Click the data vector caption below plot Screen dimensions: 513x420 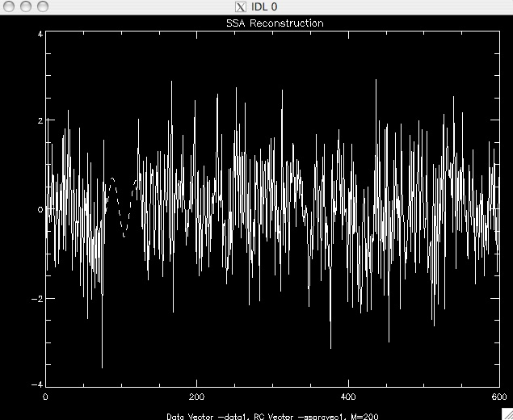[x=272, y=416]
